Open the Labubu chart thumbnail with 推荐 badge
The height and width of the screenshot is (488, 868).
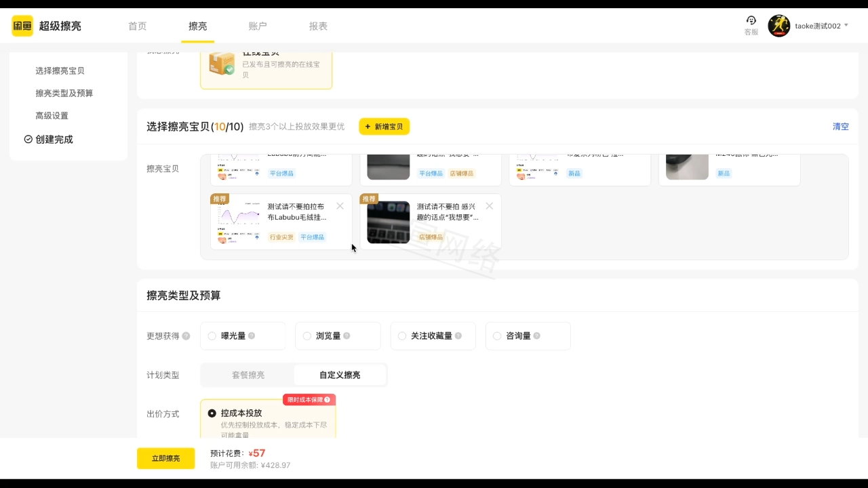tap(239, 222)
